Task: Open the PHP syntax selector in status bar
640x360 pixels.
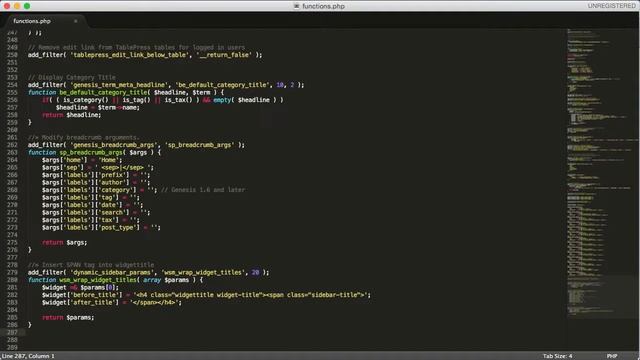Action: pyautogui.click(x=611, y=356)
